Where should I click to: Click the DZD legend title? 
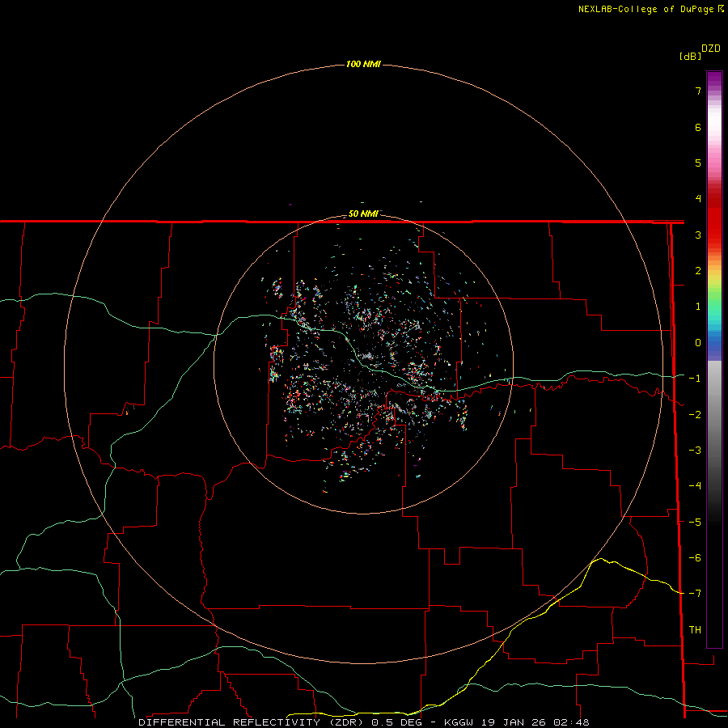tap(711, 49)
